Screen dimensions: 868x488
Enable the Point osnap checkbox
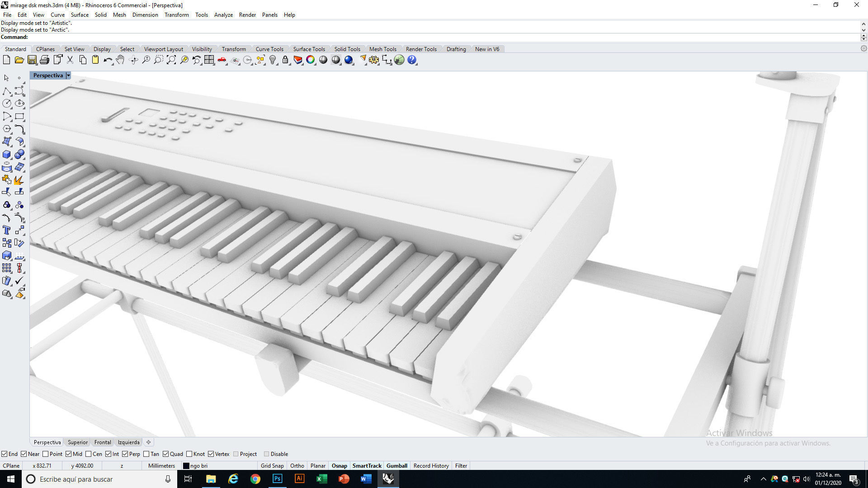click(46, 454)
